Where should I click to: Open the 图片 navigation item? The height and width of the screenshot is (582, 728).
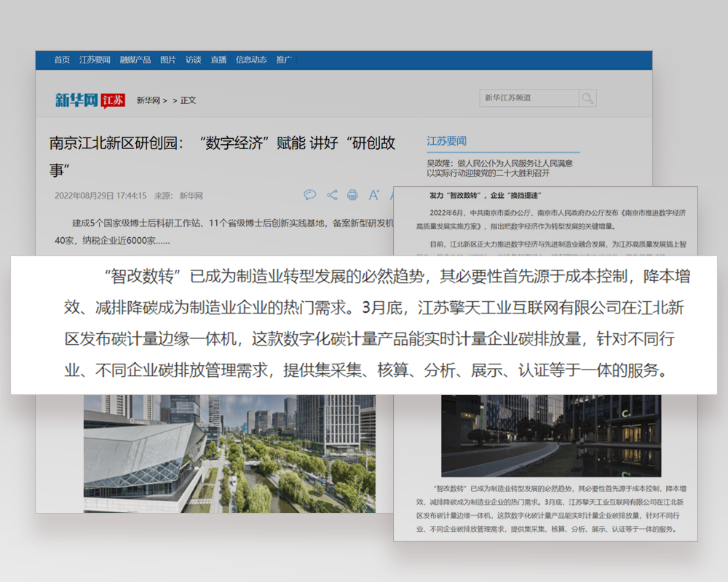tap(168, 60)
